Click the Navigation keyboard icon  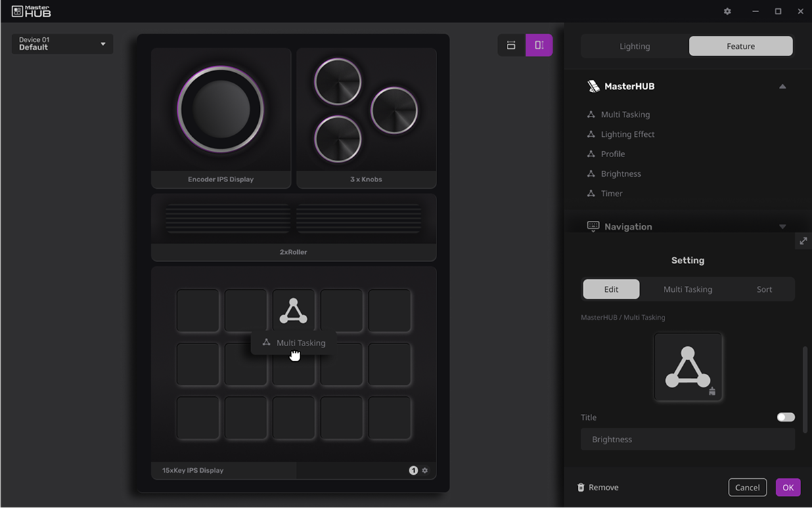click(x=593, y=226)
